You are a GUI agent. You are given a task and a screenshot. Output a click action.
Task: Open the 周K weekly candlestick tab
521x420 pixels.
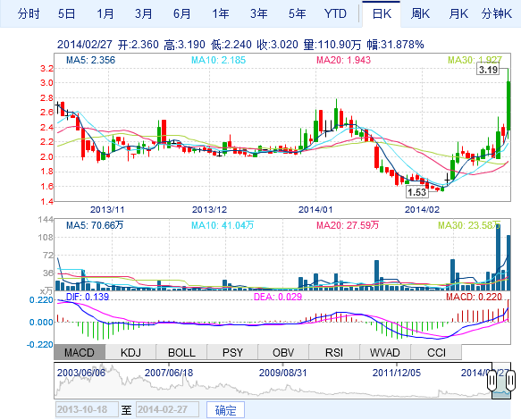420,14
